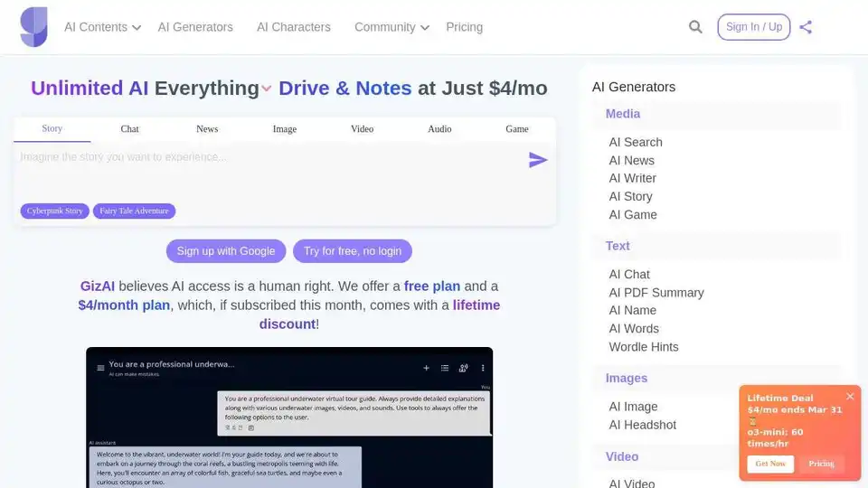Screen dimensions: 868x488
Task: Click the lifetime discount link
Action: (380, 314)
